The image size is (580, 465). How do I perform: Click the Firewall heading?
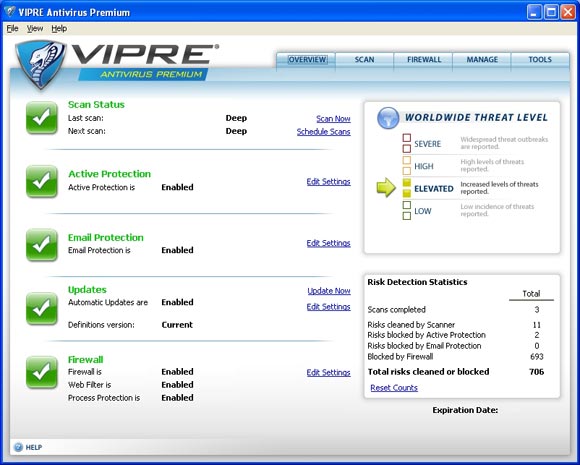click(x=85, y=360)
